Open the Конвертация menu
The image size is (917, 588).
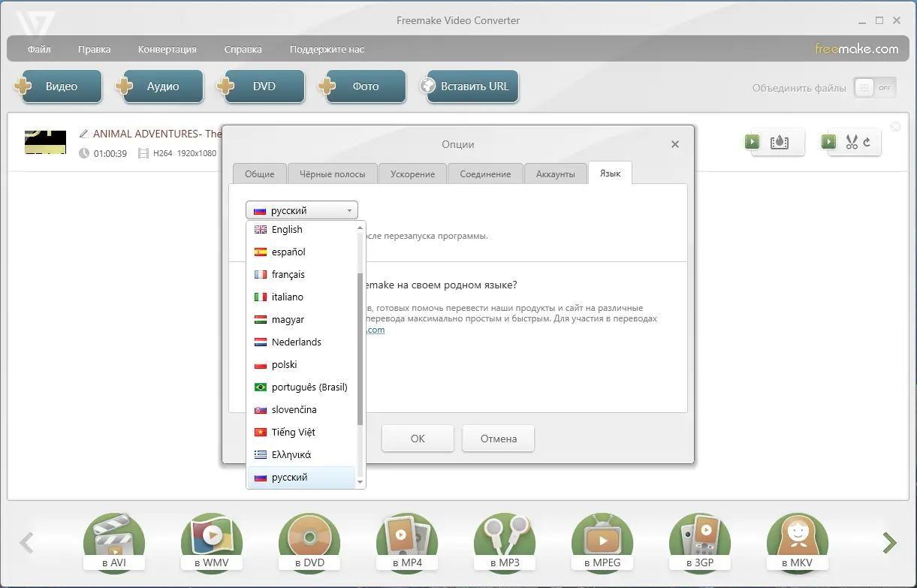pyautogui.click(x=167, y=50)
